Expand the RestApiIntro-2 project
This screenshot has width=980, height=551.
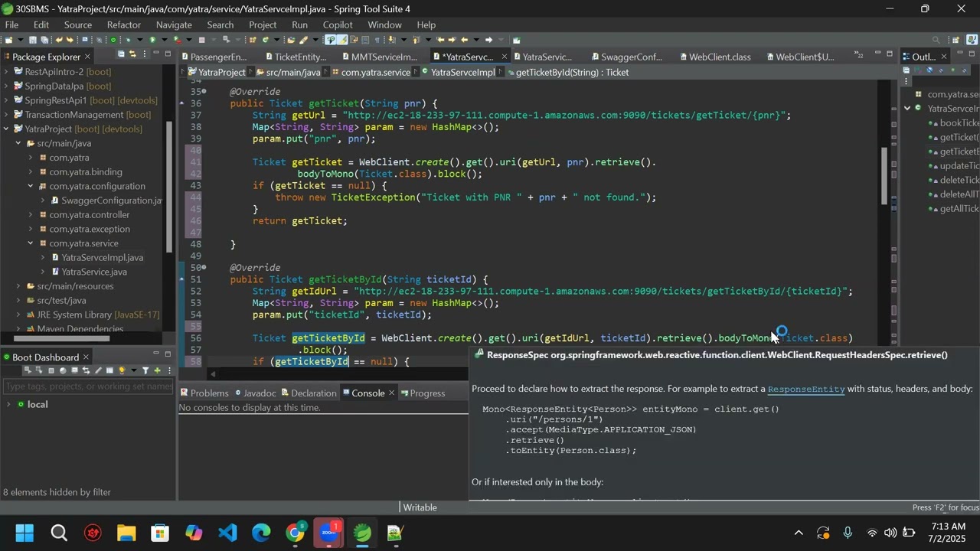click(x=6, y=72)
